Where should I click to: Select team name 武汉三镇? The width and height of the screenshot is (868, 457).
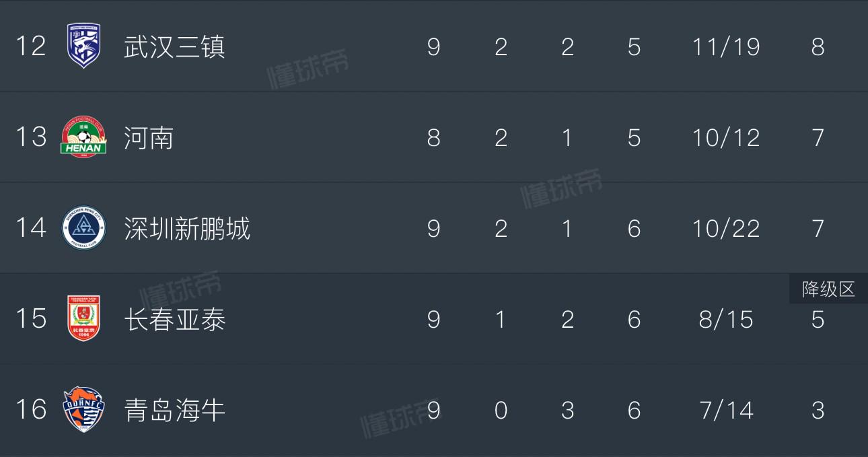pos(174,47)
